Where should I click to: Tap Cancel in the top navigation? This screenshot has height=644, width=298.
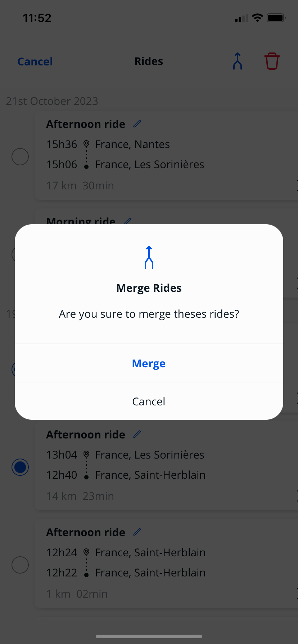(x=35, y=61)
